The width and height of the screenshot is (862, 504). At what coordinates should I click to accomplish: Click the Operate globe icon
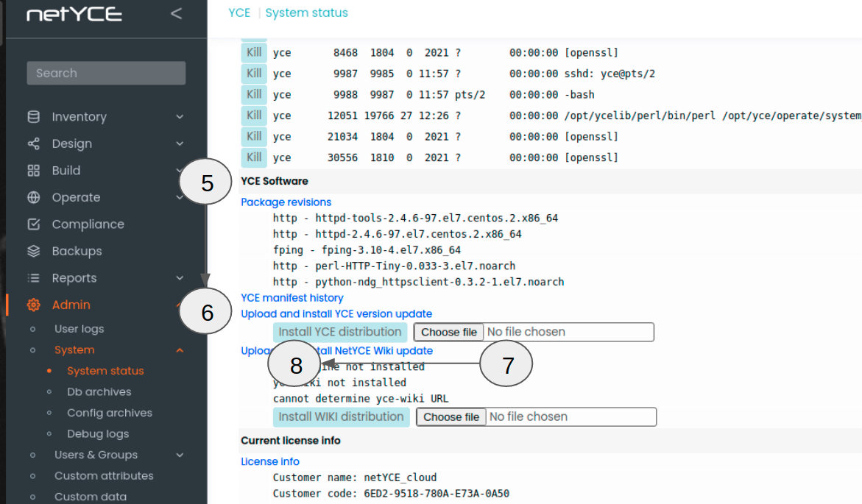coord(34,197)
